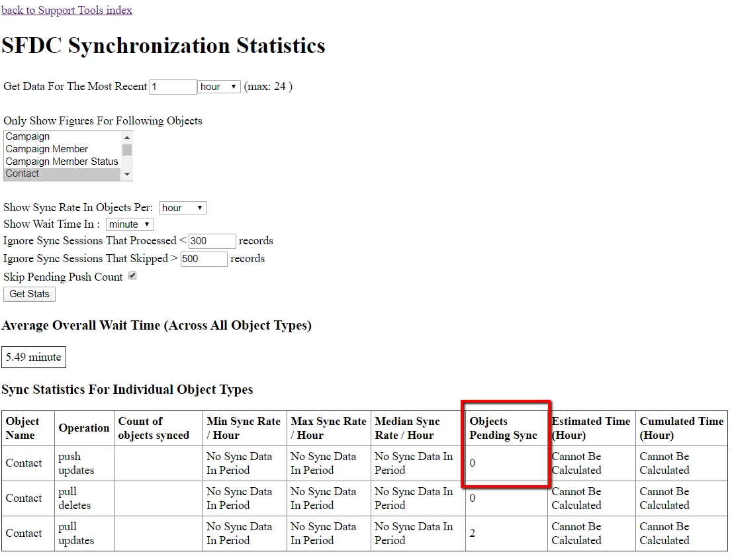
Task: Open the back to Support Tools index link
Action: click(67, 11)
